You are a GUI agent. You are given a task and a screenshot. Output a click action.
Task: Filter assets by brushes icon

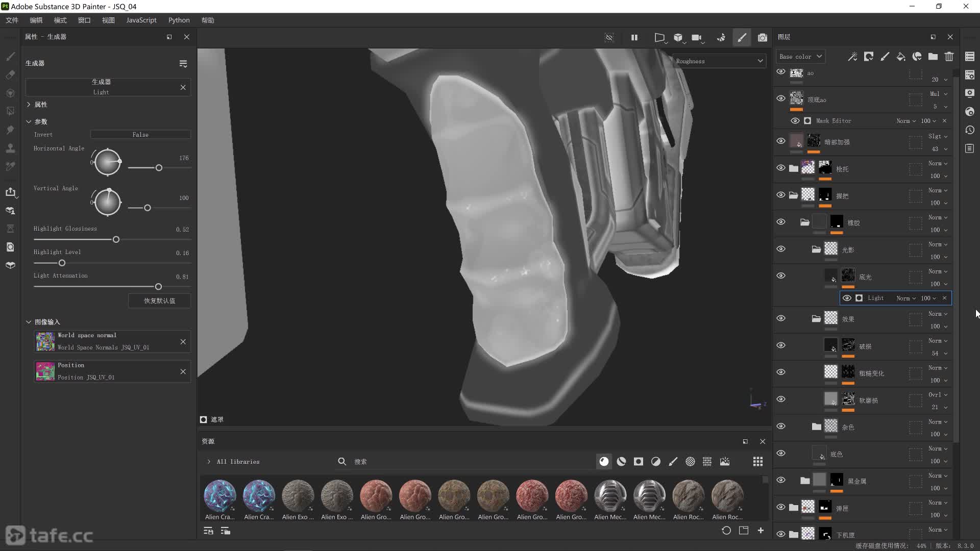coord(673,462)
